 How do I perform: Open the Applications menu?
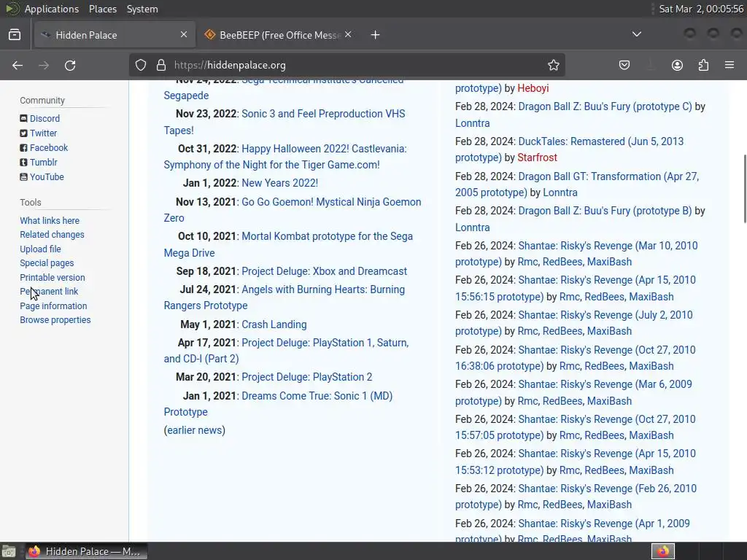click(x=52, y=9)
